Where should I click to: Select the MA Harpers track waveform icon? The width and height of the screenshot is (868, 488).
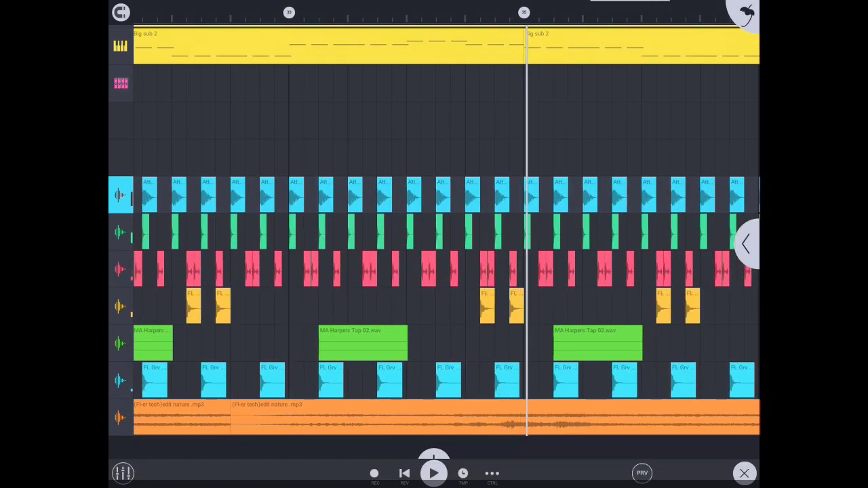[121, 344]
